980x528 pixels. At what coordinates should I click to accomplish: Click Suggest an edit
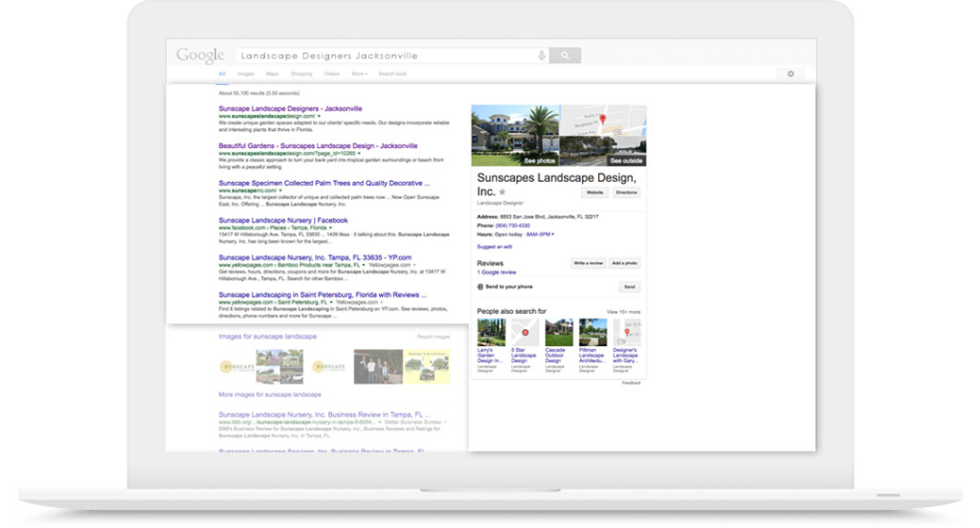click(495, 247)
